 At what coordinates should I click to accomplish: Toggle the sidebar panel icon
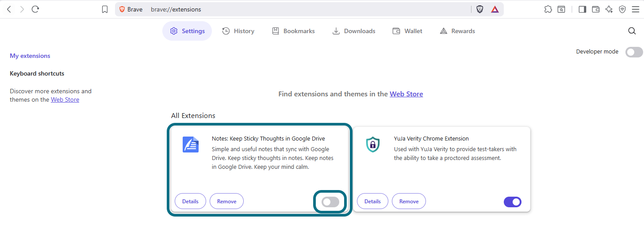click(582, 9)
